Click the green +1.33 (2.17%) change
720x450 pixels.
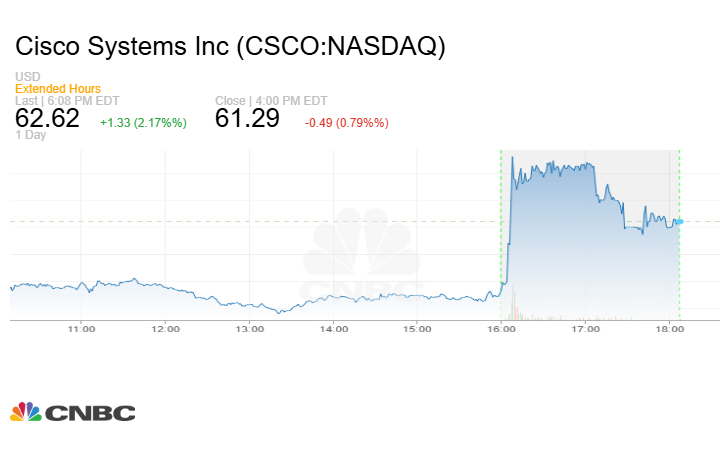point(143,122)
